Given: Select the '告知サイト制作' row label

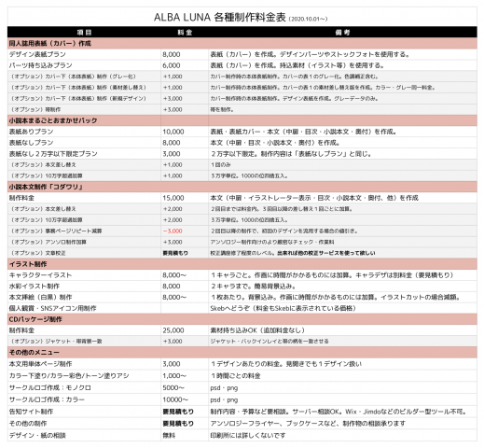Looking at the screenshot, I should [x=31, y=412].
